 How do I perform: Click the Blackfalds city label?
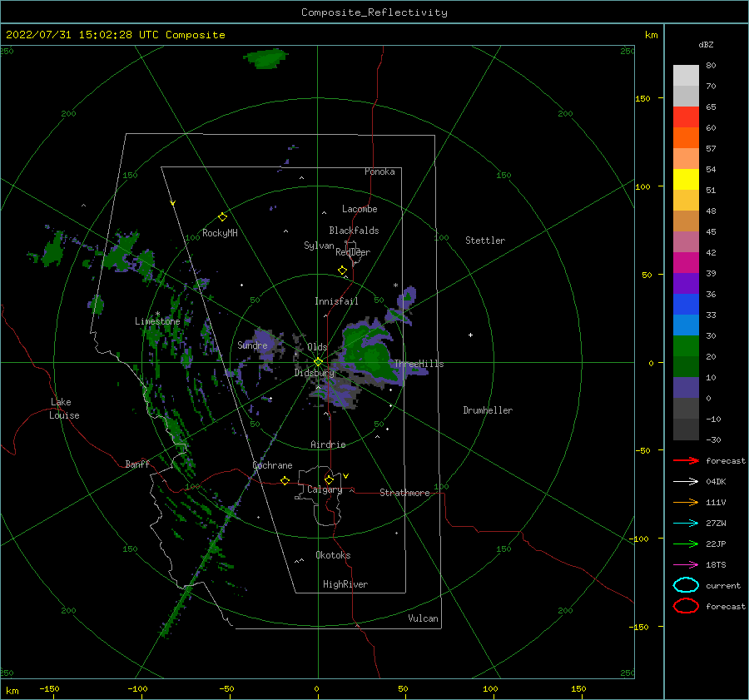[x=354, y=231]
